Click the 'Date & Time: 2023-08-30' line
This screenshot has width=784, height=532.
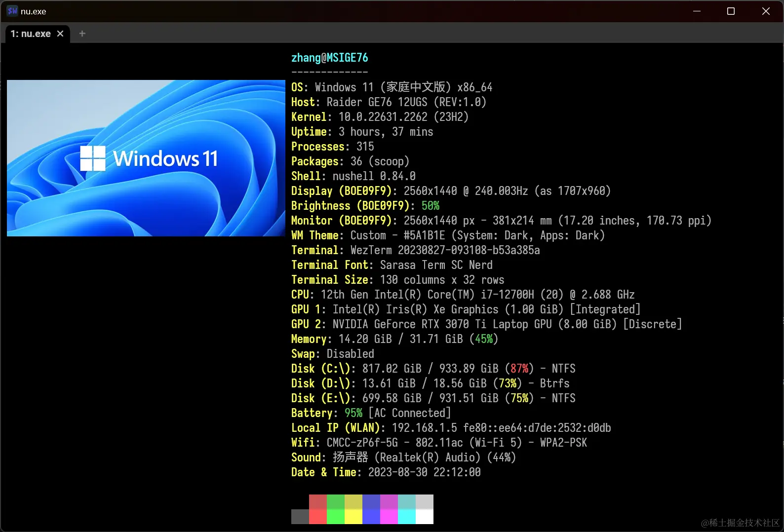pos(386,472)
